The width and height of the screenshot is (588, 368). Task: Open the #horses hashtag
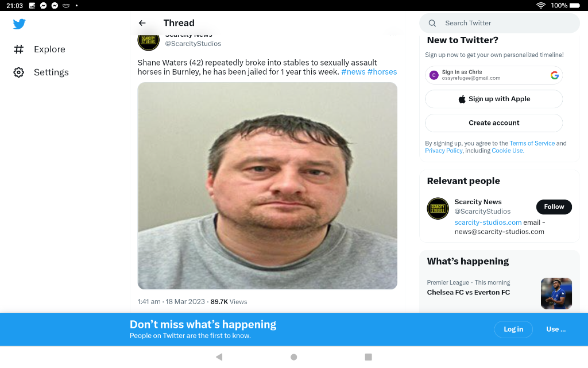pos(382,72)
